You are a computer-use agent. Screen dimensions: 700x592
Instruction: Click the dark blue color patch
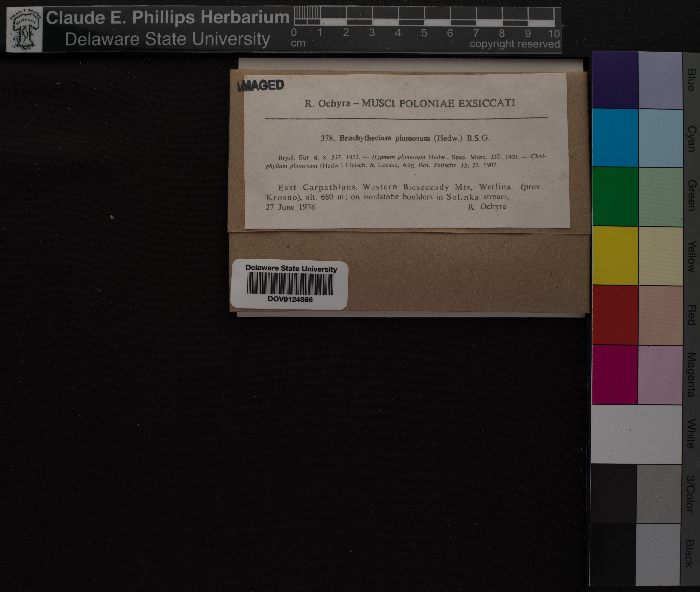[x=615, y=80]
